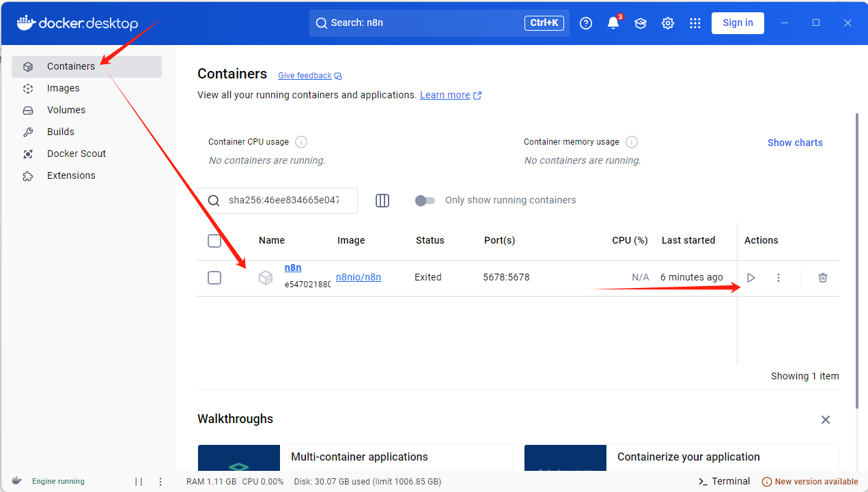Viewport: 868px width, 492px height.
Task: Delete the n8n container with trash icon
Action: point(823,278)
